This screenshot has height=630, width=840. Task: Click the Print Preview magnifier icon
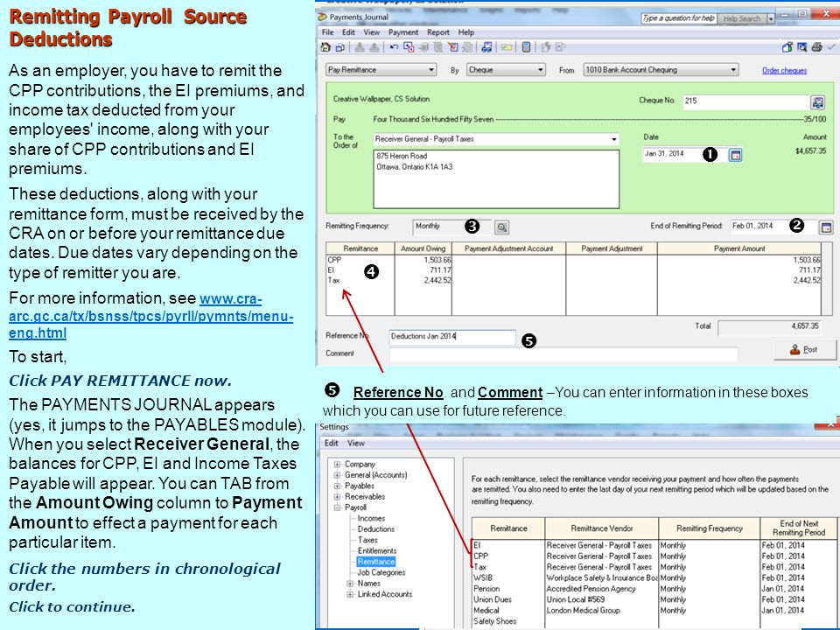pos(802,47)
